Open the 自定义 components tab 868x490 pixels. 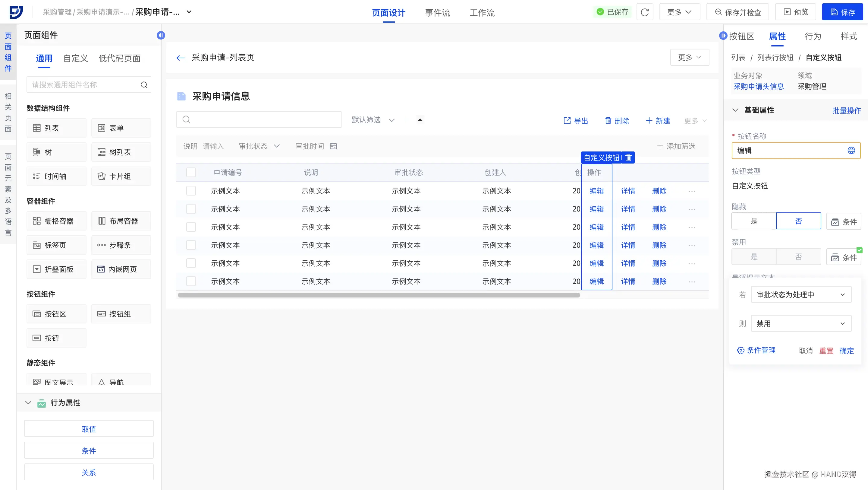pyautogui.click(x=75, y=58)
